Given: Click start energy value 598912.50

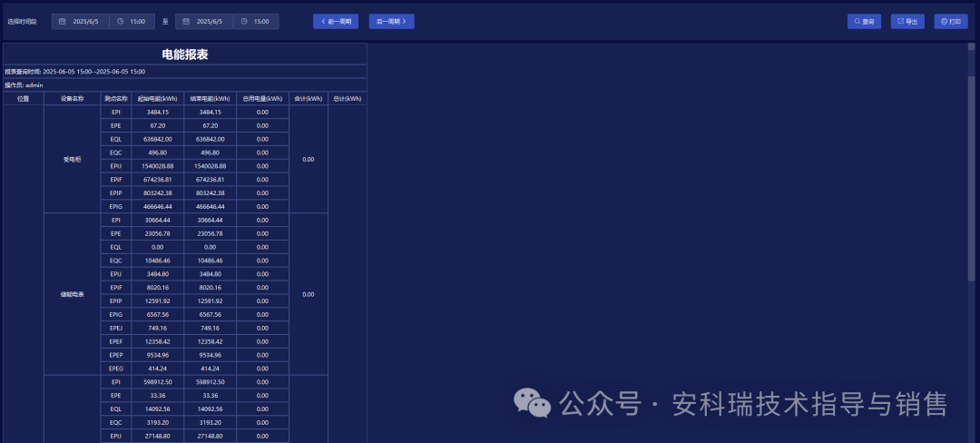Looking at the screenshot, I should [158, 382].
